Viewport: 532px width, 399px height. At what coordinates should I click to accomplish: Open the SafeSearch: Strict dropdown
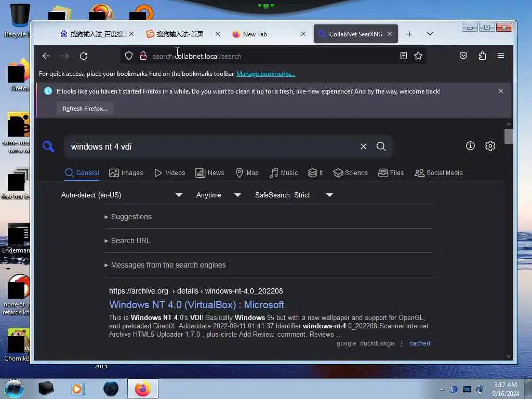click(294, 195)
